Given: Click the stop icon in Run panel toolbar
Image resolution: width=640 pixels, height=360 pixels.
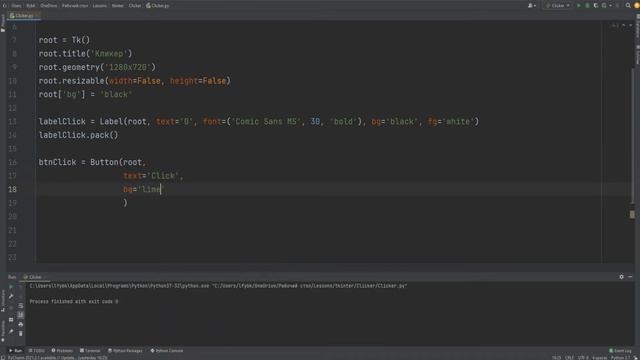Looking at the screenshot, I should 11,308.
